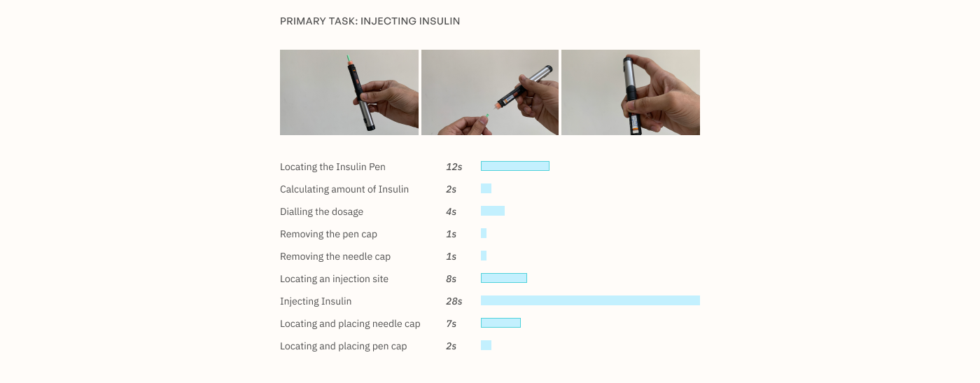Click the third photo showing pen injection grip
This screenshot has height=383, width=980.
[630, 92]
